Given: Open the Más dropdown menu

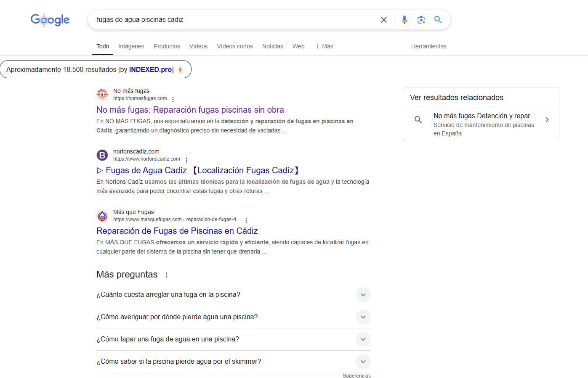Looking at the screenshot, I should [325, 46].
